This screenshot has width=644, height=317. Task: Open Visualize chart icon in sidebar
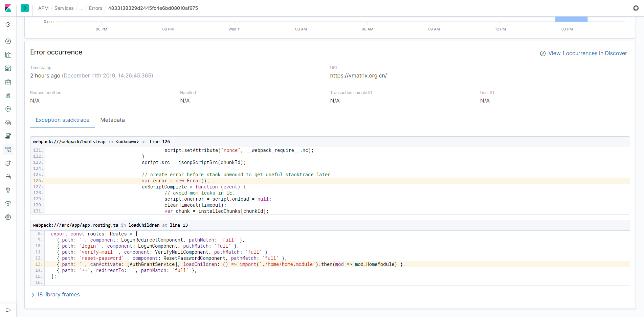[8, 55]
